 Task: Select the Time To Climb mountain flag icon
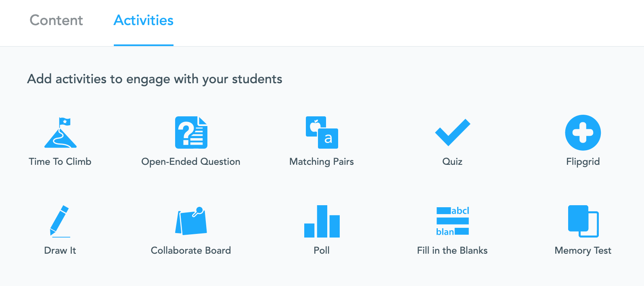pos(60,132)
